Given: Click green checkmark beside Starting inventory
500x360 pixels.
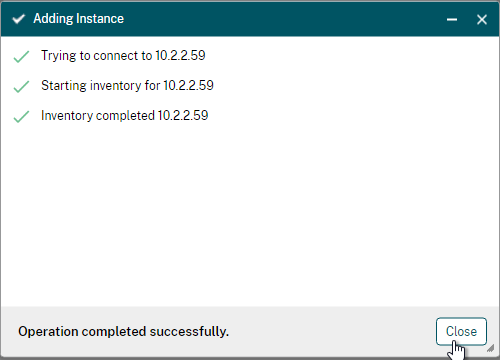Looking at the screenshot, I should click(21, 86).
